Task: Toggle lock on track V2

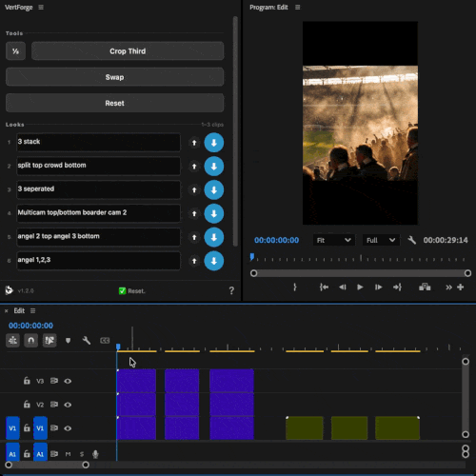Action: click(x=27, y=405)
